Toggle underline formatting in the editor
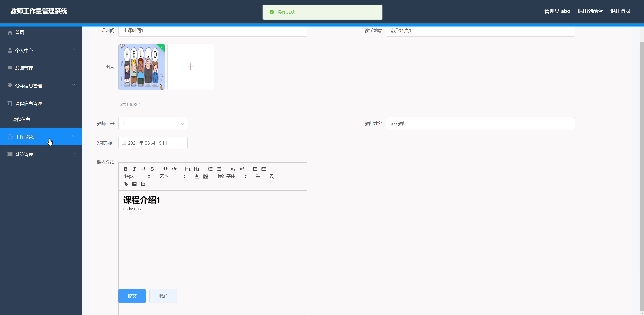 (x=143, y=169)
